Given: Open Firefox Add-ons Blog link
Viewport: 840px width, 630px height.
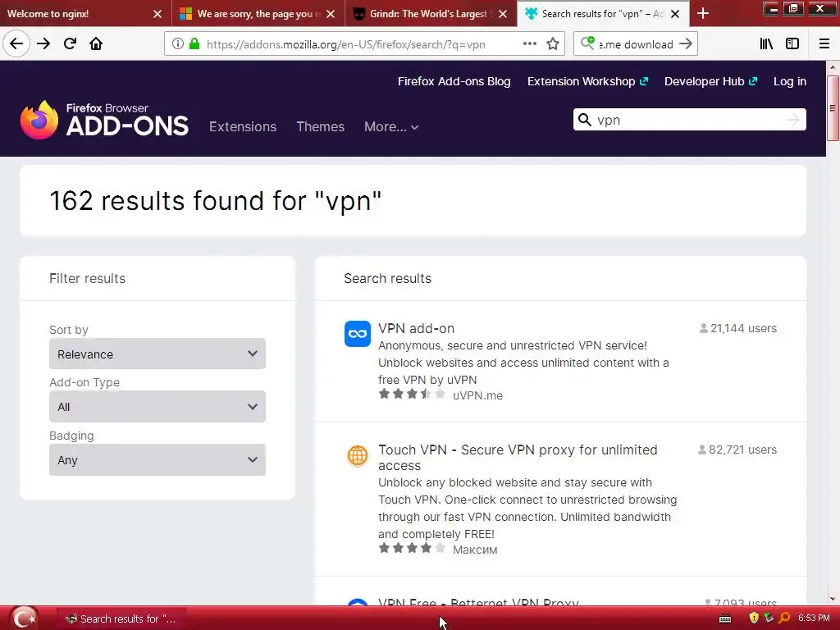Looking at the screenshot, I should click(454, 81).
